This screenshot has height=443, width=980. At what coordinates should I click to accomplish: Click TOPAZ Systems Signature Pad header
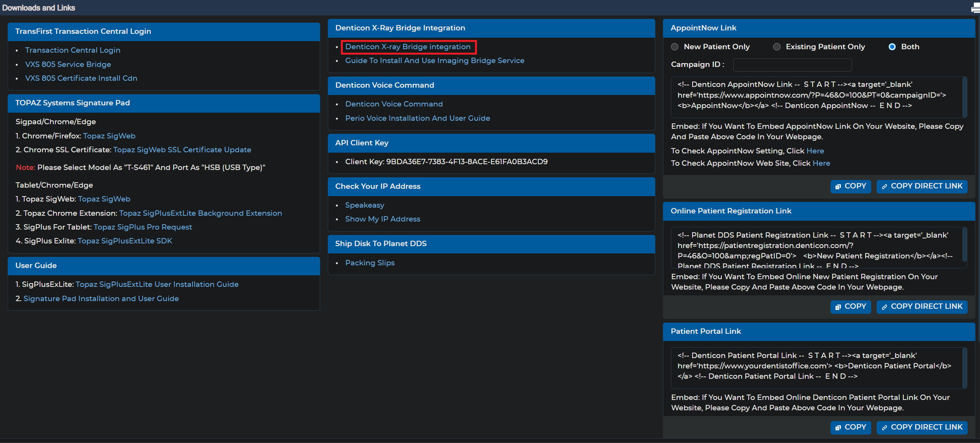coord(164,103)
